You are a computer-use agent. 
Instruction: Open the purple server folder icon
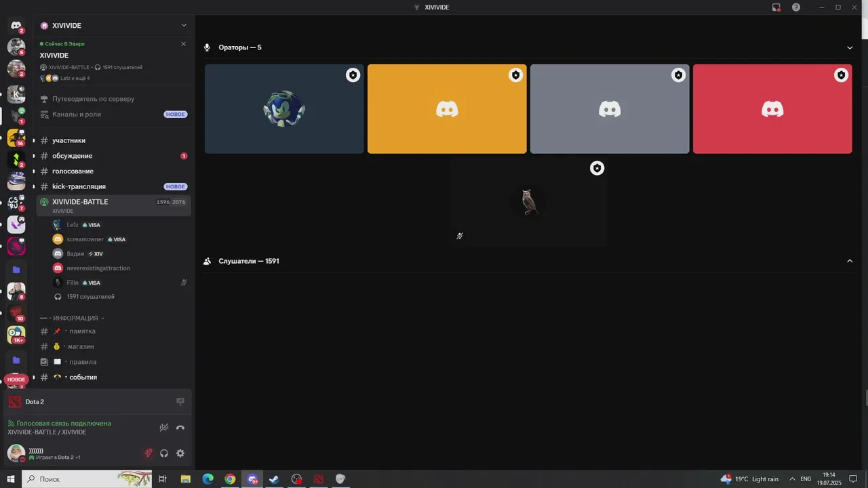(x=16, y=270)
